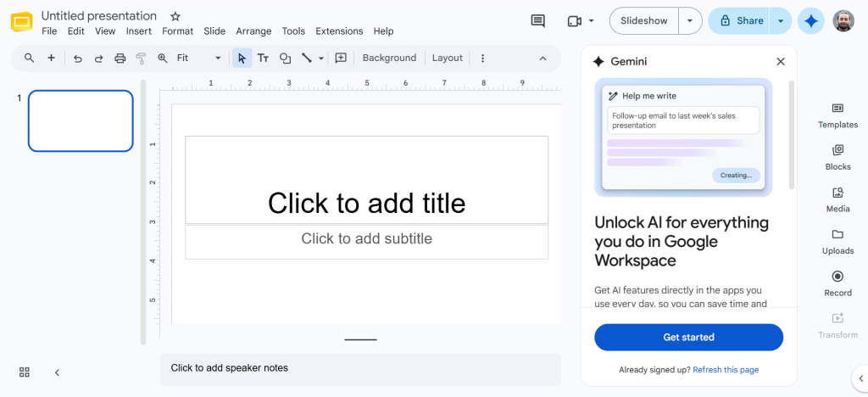Choose the Select arrow cursor tool
Viewport: 868px width, 397px height.
point(242,58)
